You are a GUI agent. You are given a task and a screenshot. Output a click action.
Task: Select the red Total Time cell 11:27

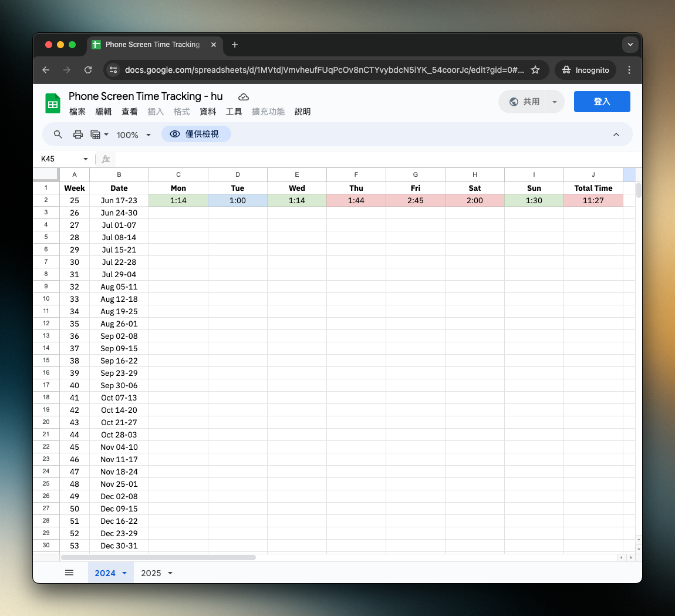(593, 200)
